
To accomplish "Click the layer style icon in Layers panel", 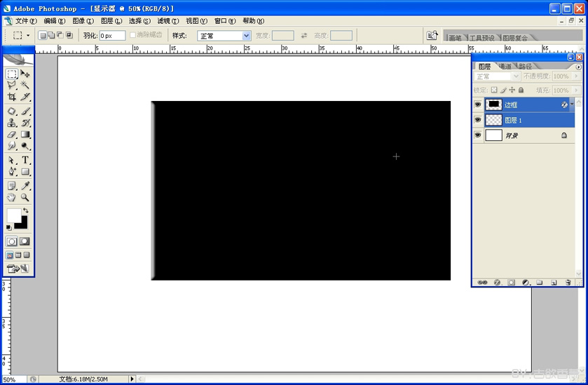I will (x=498, y=282).
